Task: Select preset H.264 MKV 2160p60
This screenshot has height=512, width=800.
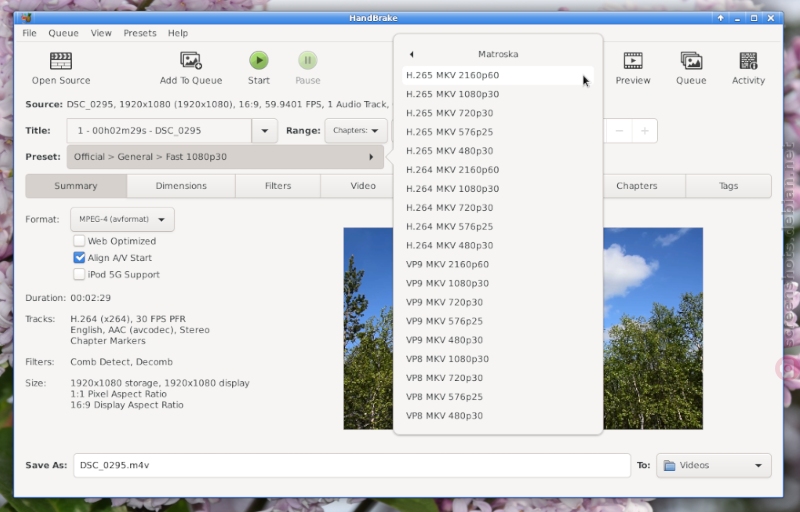Action: (497, 169)
